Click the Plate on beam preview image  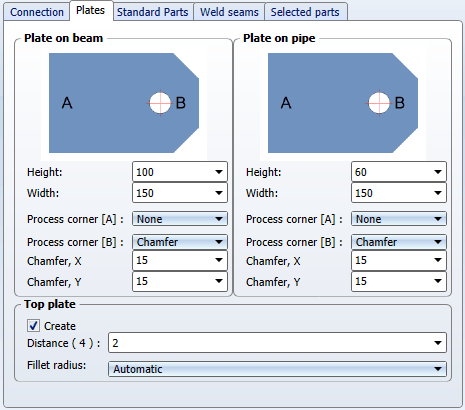pyautogui.click(x=124, y=103)
